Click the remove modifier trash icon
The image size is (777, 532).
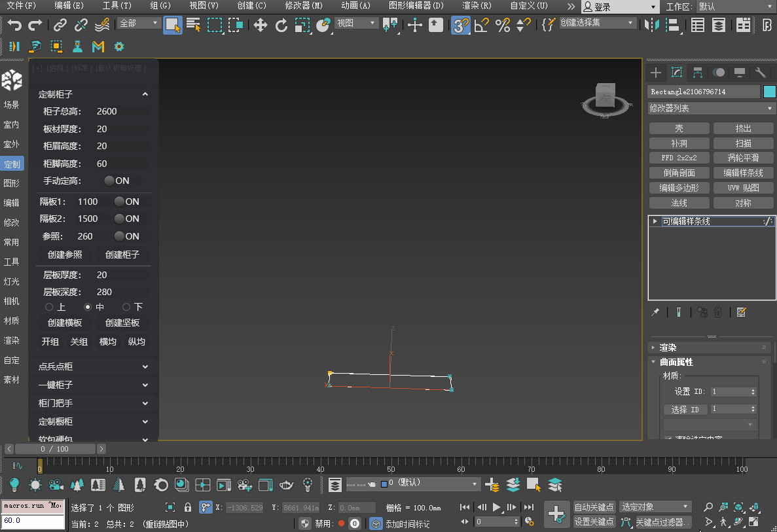(718, 312)
